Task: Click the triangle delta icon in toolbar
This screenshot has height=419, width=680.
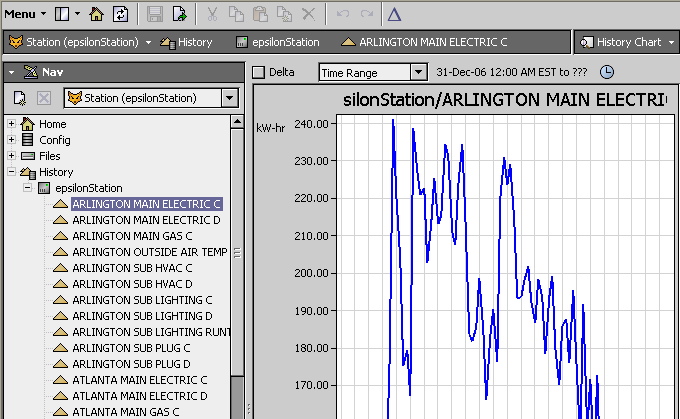Action: click(394, 14)
